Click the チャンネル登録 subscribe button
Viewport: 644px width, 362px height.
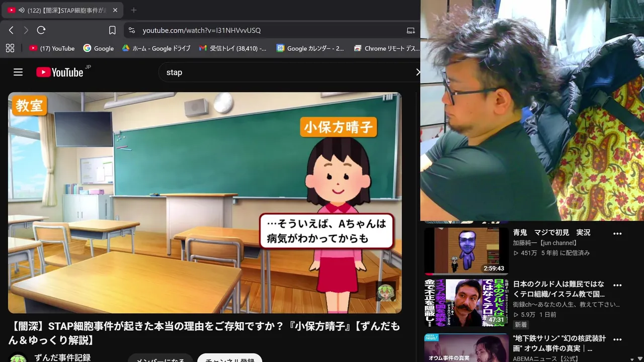[x=229, y=359]
